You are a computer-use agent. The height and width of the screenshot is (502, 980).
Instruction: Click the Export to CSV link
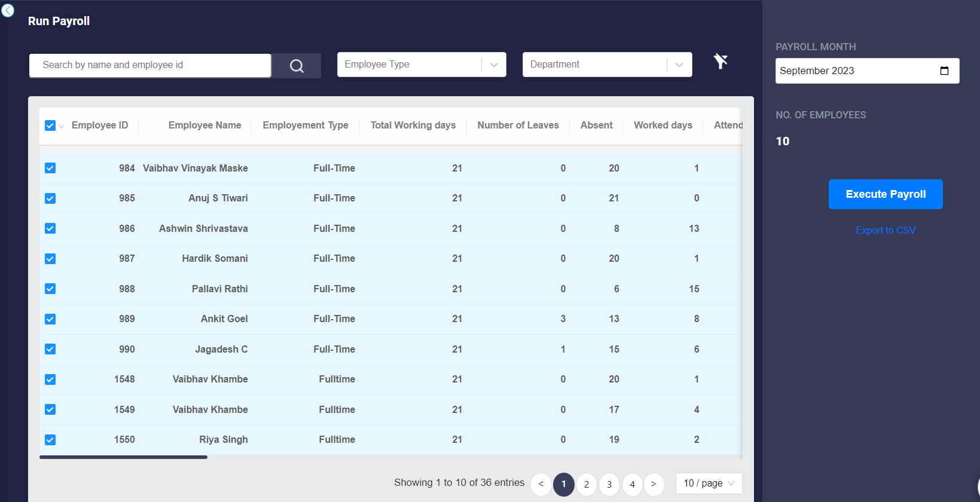pos(885,230)
